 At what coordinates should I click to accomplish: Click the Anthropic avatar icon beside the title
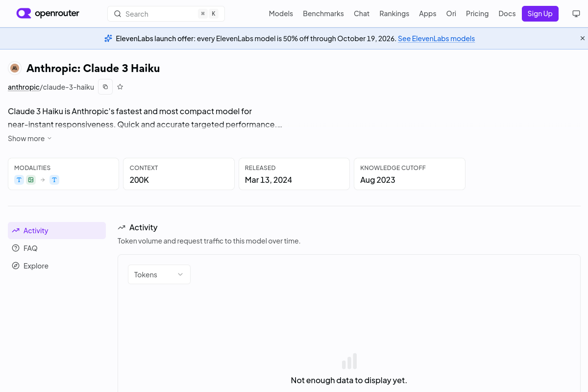coord(15,68)
